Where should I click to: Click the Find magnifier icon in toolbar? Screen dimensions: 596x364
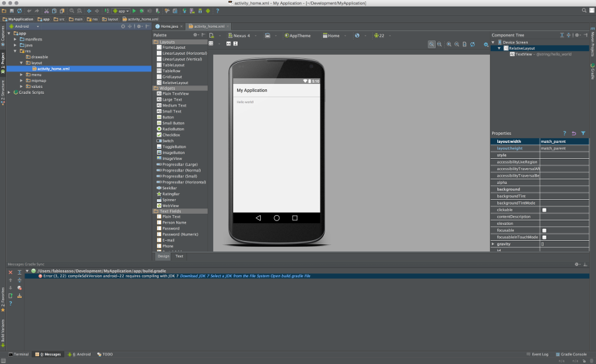tap(72, 11)
